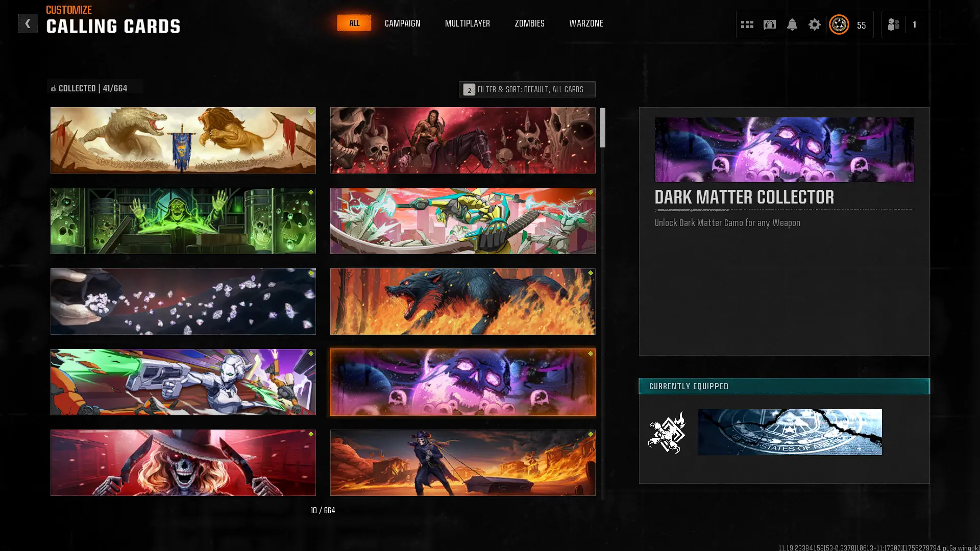
Task: Click the back arrow beside Calling Cards
Action: pos(28,23)
